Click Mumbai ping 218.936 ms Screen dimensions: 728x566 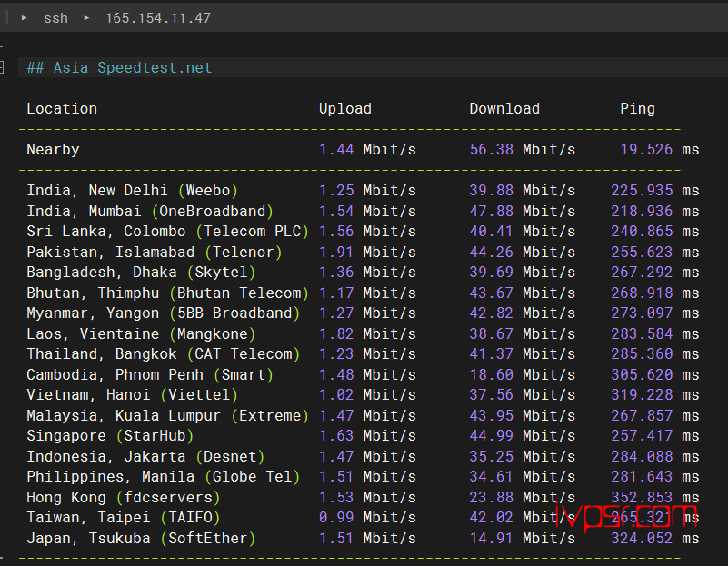click(655, 211)
